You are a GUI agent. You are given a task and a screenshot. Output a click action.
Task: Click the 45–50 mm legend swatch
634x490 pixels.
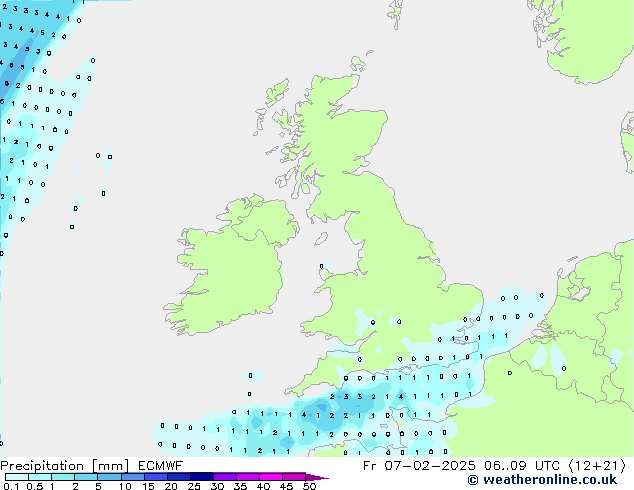tap(294, 477)
